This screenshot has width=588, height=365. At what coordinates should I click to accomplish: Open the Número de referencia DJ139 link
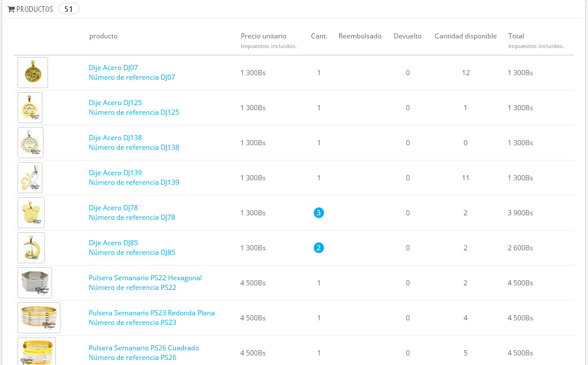click(x=134, y=182)
